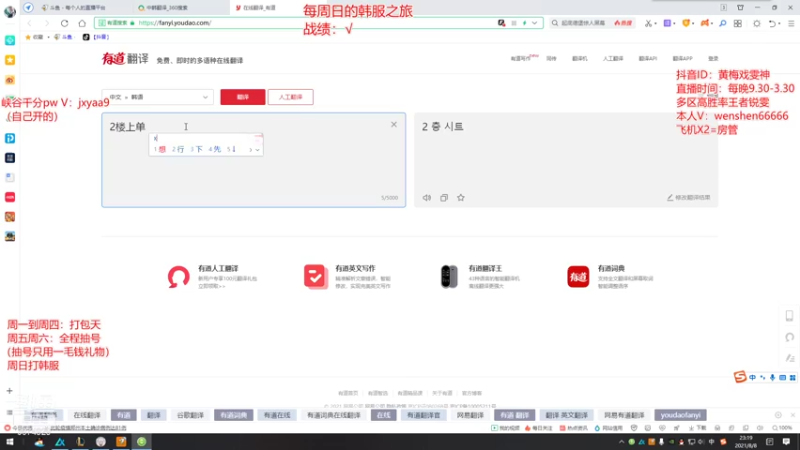
Task: Switch to the 中韩翻译_360搜索 tab
Action: point(168,8)
